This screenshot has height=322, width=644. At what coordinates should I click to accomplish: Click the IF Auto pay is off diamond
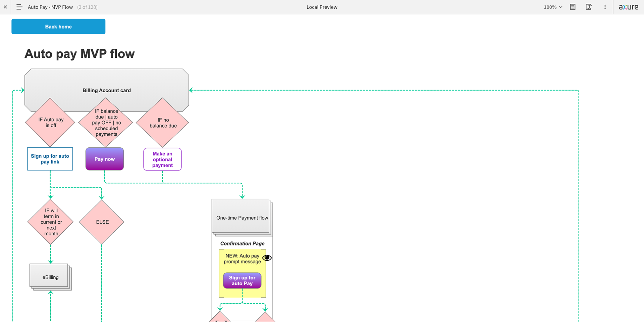(x=50, y=123)
